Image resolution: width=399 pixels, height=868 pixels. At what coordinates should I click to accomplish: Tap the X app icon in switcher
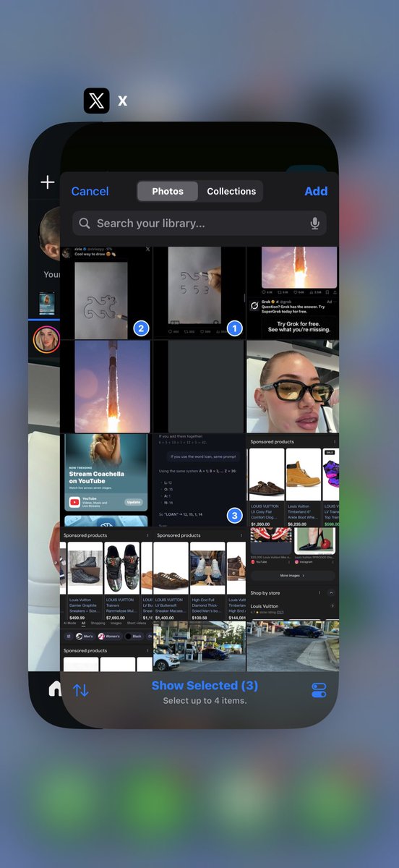point(96,101)
